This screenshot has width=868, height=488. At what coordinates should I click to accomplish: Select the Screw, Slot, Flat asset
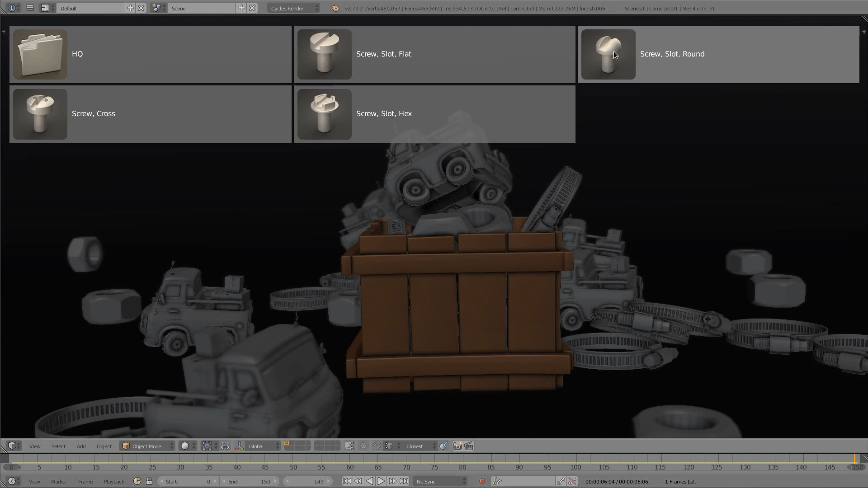[x=434, y=54]
